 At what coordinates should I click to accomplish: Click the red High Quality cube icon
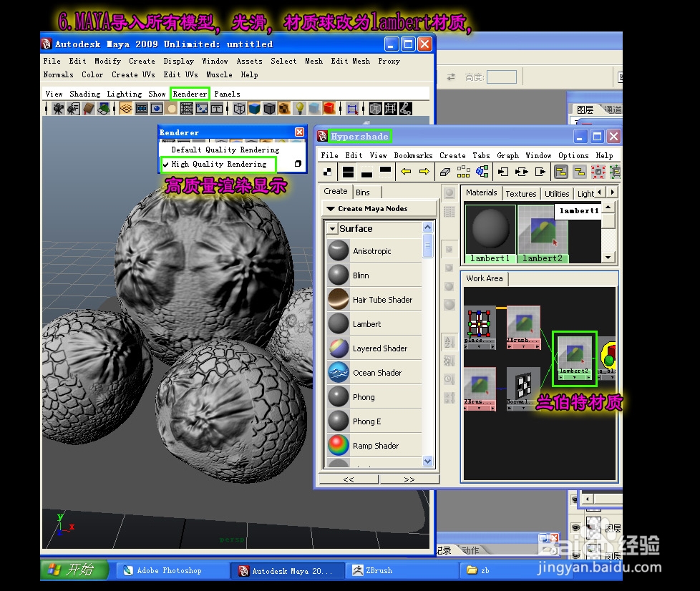coord(329,109)
